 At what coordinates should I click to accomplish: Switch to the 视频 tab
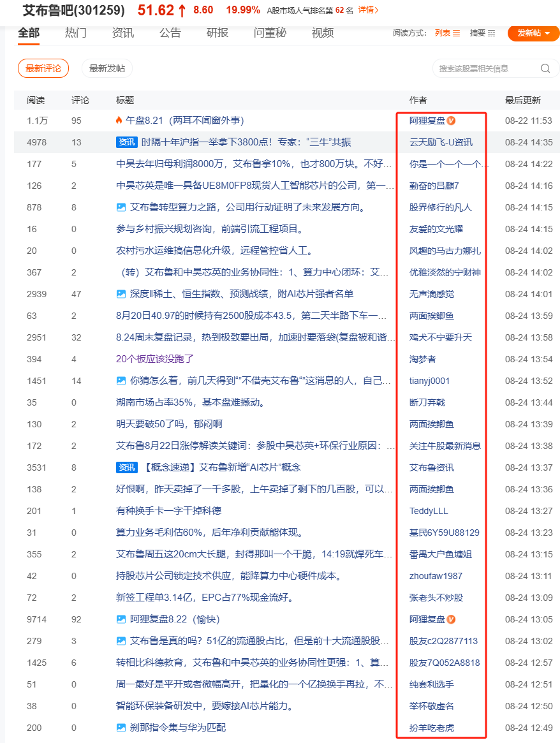(323, 33)
